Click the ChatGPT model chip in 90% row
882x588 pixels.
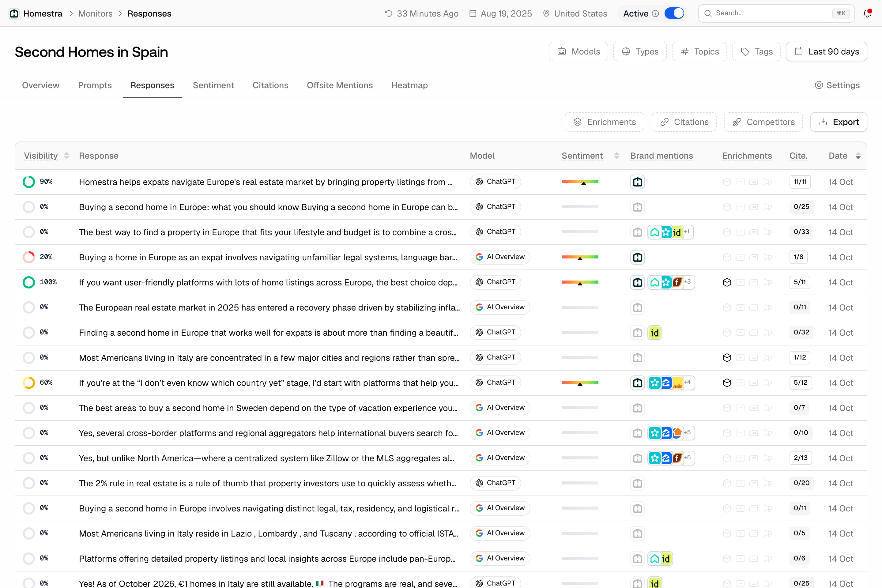pyautogui.click(x=496, y=182)
